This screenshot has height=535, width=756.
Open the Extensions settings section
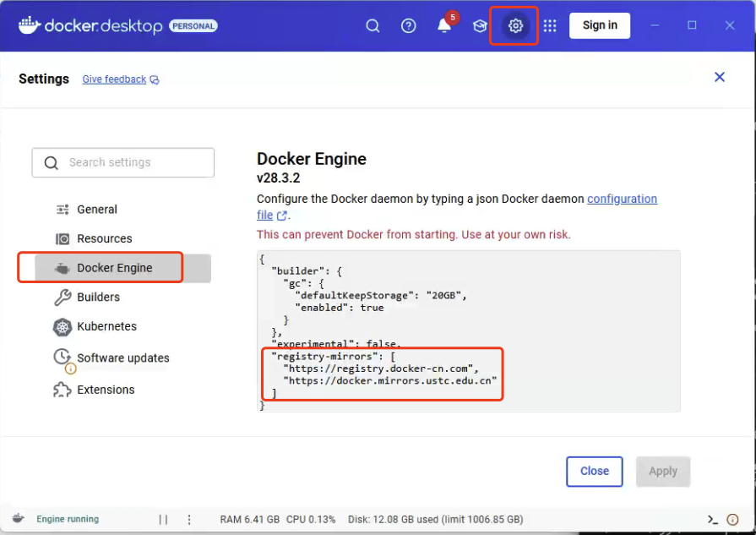[106, 390]
